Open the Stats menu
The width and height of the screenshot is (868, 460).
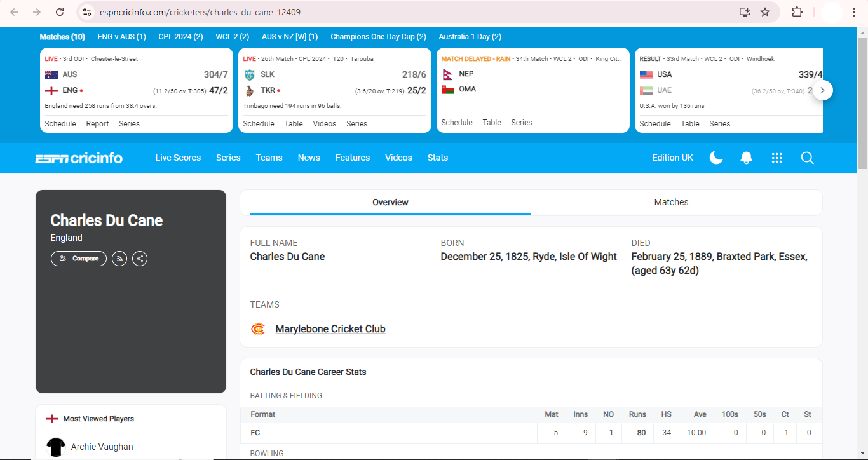tap(438, 158)
